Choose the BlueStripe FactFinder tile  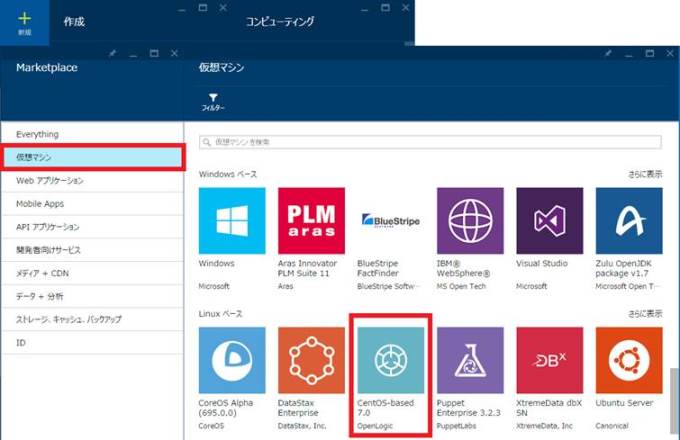391,221
